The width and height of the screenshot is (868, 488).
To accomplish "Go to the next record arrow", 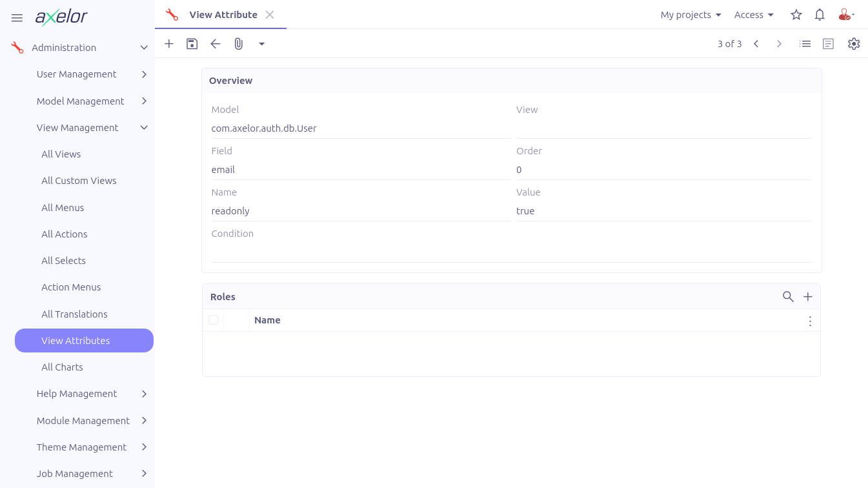I will [x=779, y=44].
